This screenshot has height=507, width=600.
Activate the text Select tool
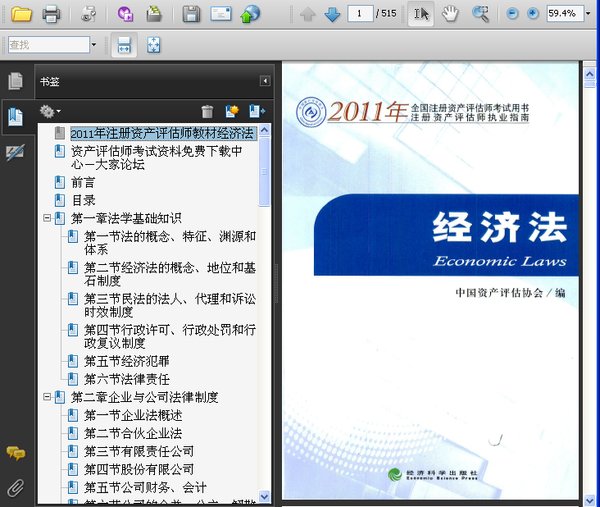(421, 14)
